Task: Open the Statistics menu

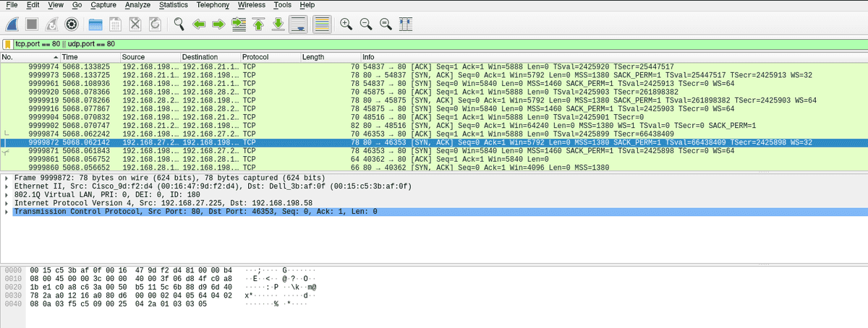Action: tap(174, 5)
